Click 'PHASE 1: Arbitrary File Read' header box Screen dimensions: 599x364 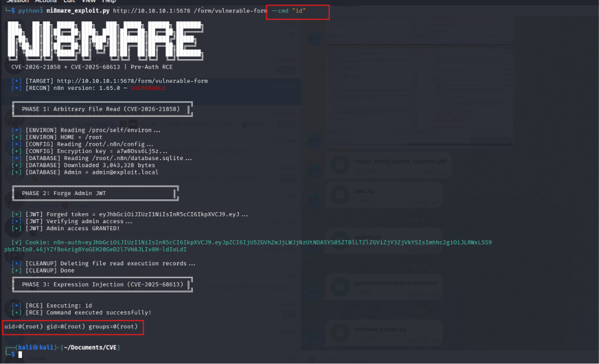tap(102, 109)
